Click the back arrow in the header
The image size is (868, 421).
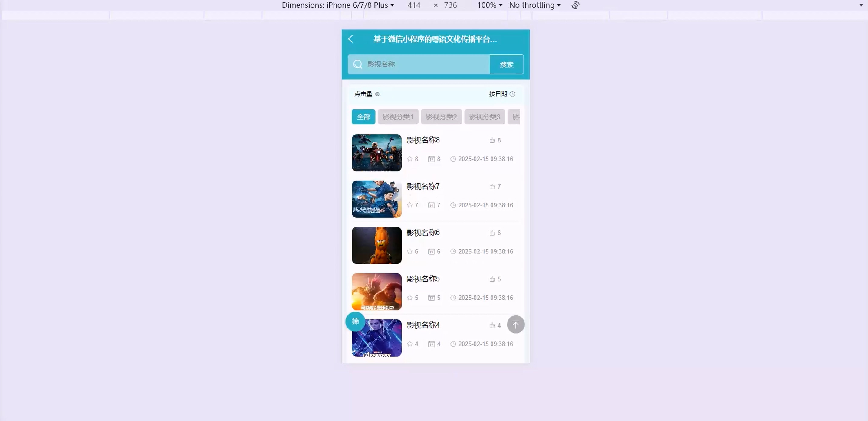click(x=350, y=39)
